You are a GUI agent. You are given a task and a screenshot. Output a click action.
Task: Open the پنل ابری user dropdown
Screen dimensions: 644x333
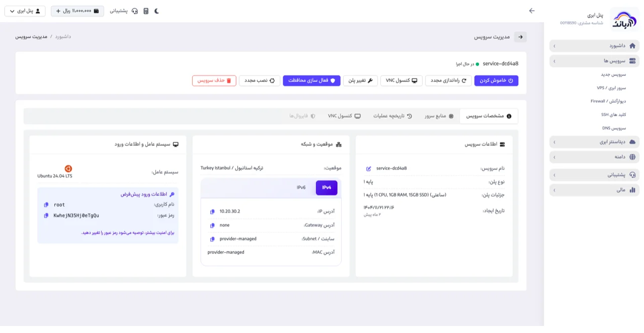25,11
